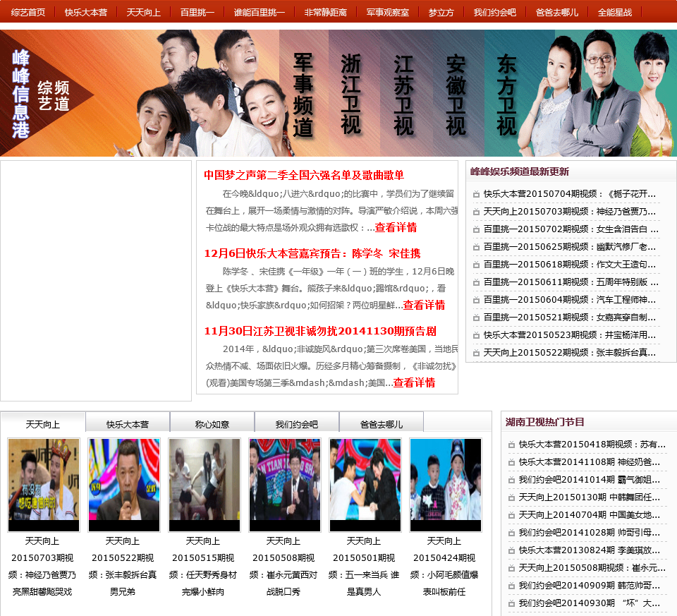
Task: Open 百里挑一20150625期视频 幽默汽修厂 link
Action: point(570,247)
